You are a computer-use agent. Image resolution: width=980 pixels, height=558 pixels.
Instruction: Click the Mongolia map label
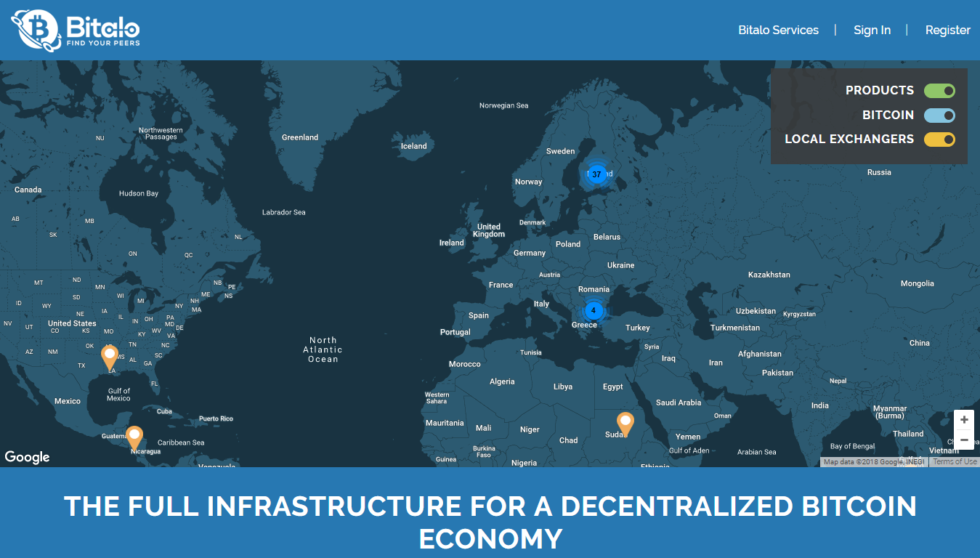pyautogui.click(x=918, y=283)
